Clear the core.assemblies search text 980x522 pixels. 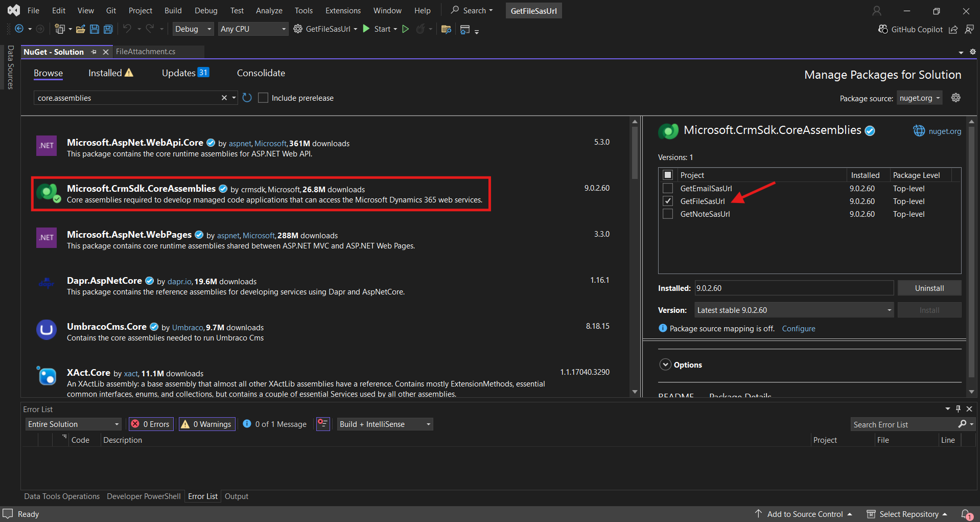pyautogui.click(x=224, y=98)
